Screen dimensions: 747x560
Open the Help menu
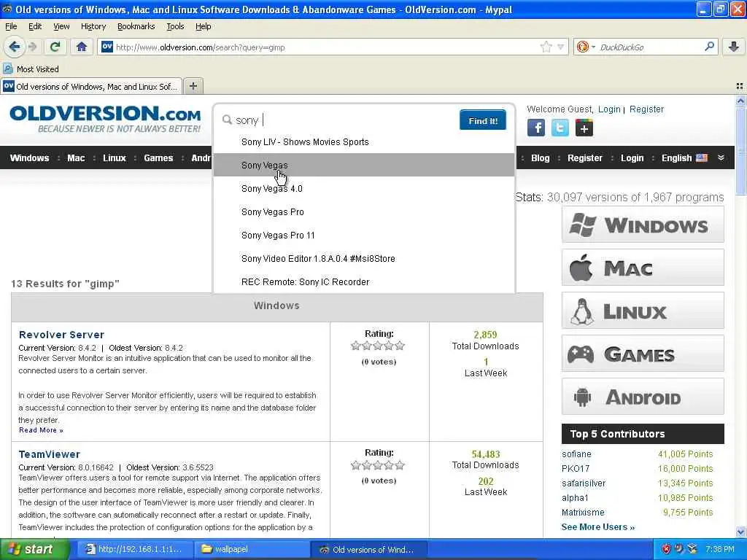click(x=204, y=26)
